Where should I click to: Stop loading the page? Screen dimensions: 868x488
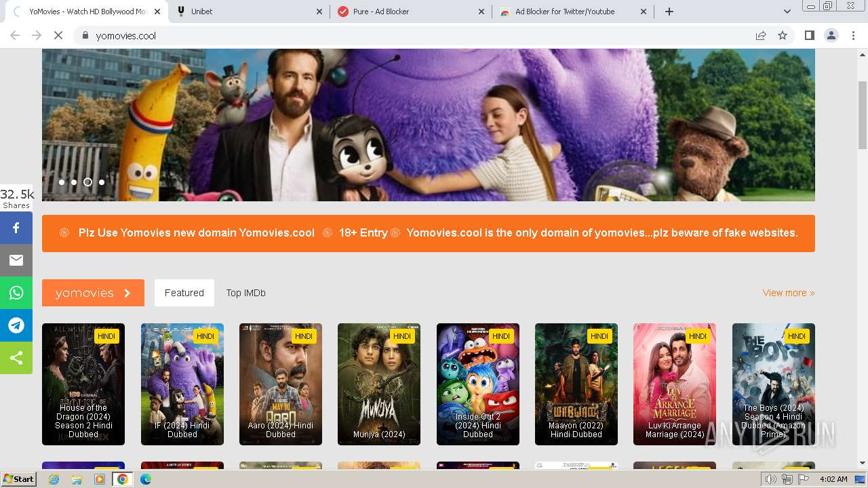[x=58, y=35]
